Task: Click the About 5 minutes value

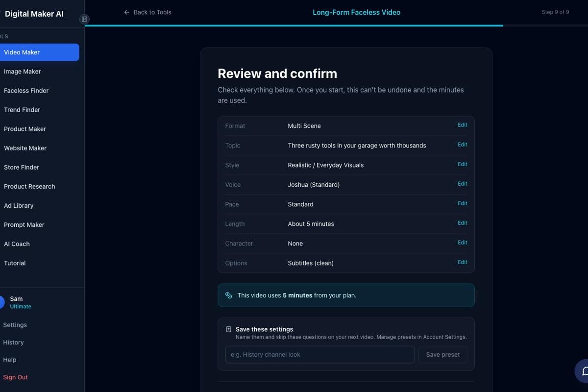Action: tap(311, 224)
